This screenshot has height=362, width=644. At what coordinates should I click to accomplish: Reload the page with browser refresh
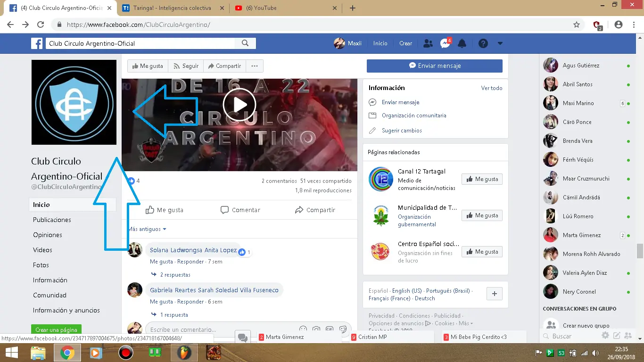pos(41,25)
